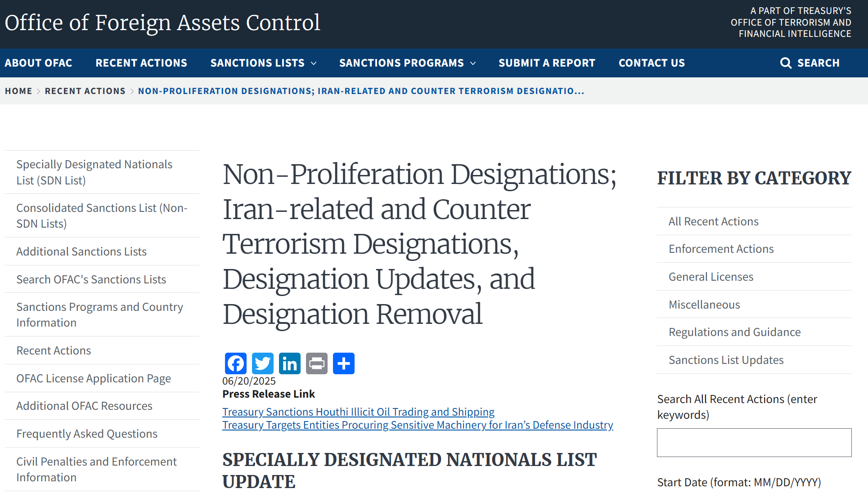Open Contact Us in navigation bar
Image resolution: width=868 pixels, height=493 pixels.
pos(652,63)
